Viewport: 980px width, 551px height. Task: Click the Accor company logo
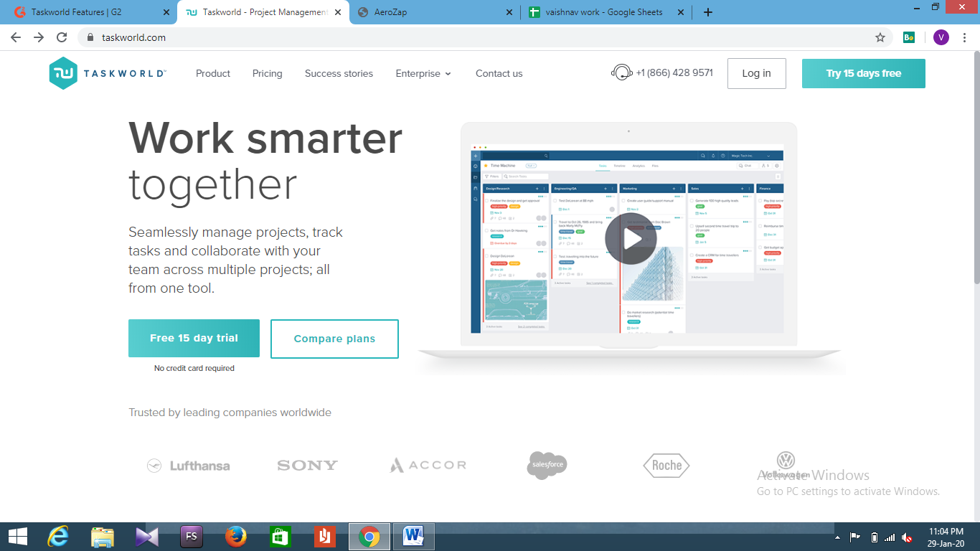(x=428, y=466)
